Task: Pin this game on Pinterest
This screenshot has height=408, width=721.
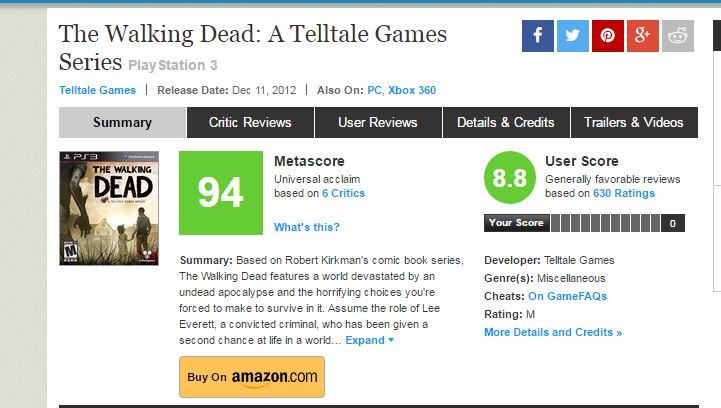Action: [x=607, y=36]
